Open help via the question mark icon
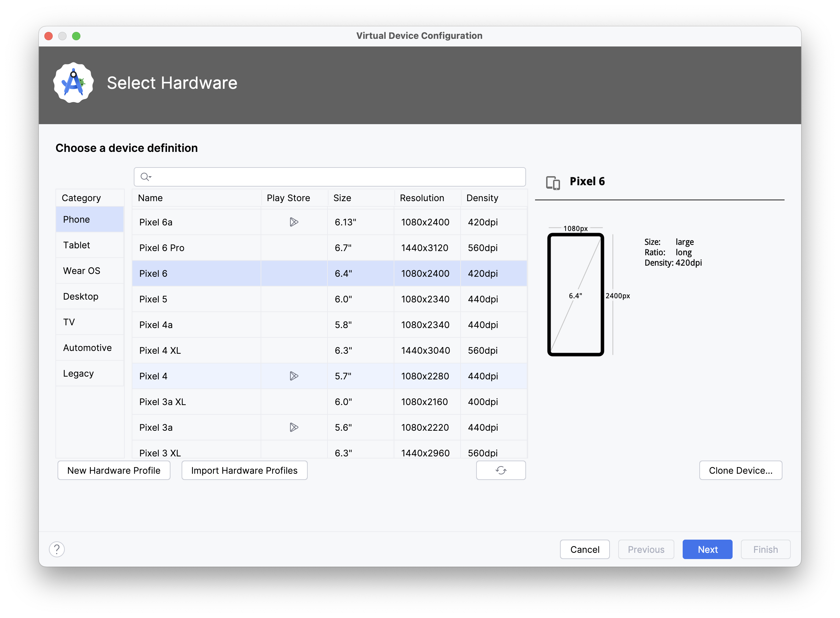840x618 pixels. pos(57,549)
